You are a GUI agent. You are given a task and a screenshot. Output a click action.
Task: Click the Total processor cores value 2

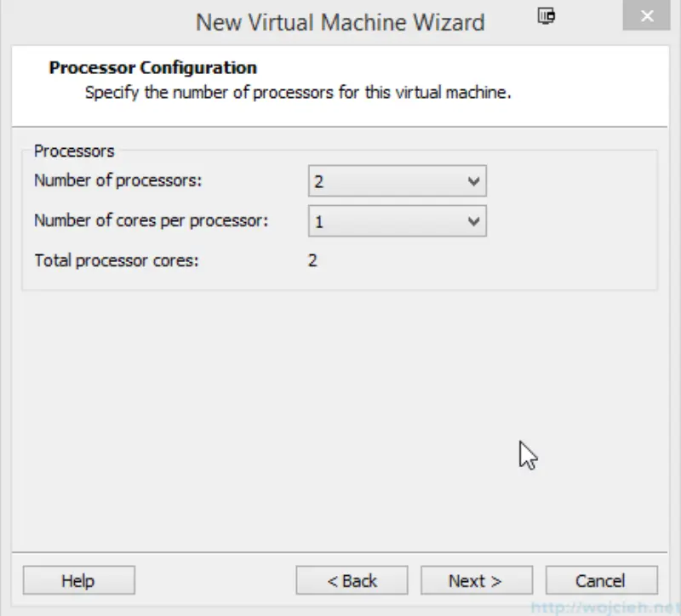[x=313, y=260]
